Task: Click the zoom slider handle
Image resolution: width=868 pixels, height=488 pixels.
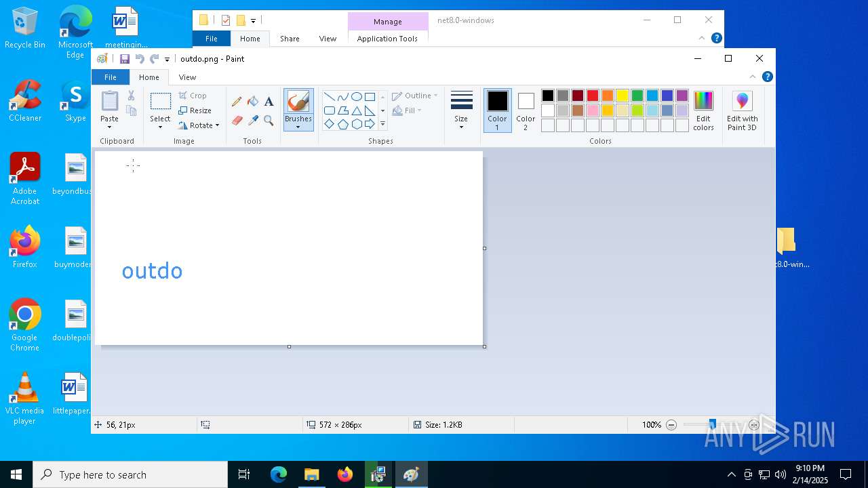Action: point(712,425)
